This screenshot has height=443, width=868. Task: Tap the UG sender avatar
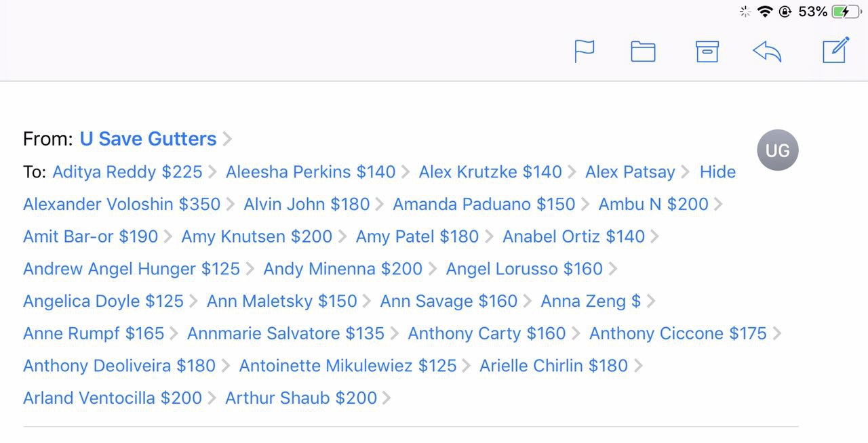[x=777, y=150]
